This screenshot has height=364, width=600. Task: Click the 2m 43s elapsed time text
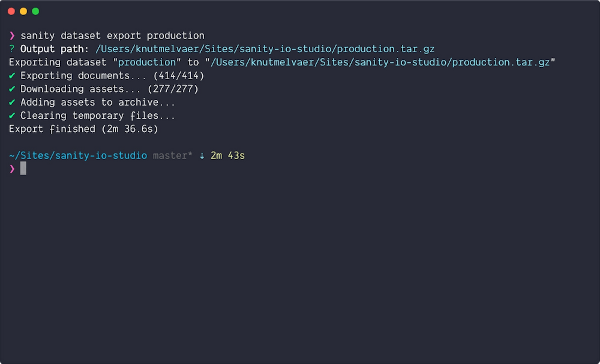coord(228,155)
